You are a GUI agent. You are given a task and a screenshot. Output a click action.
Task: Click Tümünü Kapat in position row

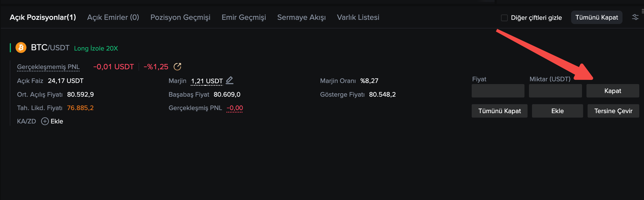500,111
